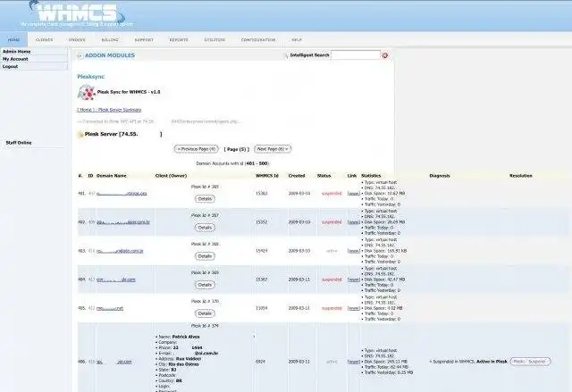
Task: Focus the Intelligent Search input field
Action: point(356,55)
